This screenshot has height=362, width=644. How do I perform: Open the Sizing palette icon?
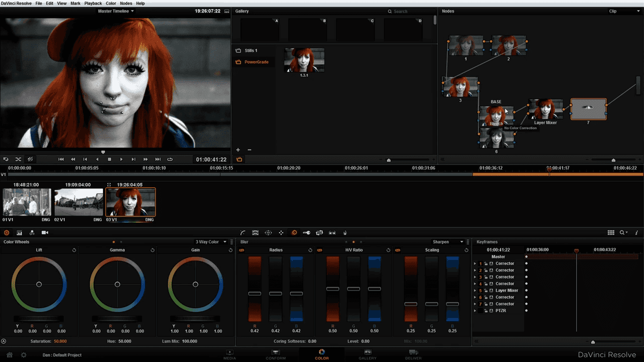click(x=320, y=233)
